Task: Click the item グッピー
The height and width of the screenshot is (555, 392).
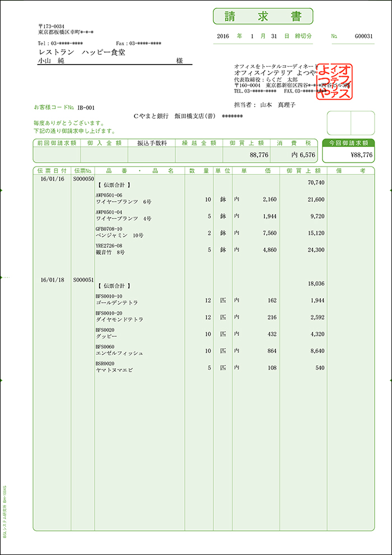Action: 106,336
